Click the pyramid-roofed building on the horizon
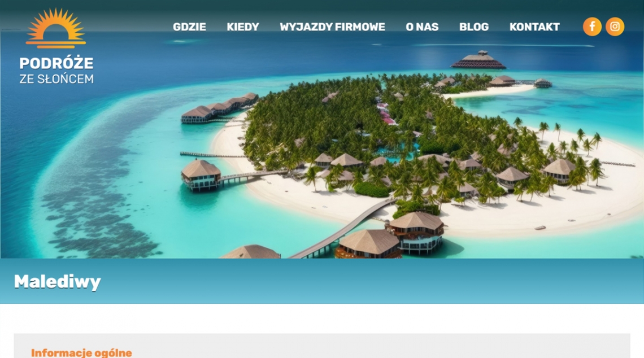Image resolution: width=644 pixels, height=358 pixels. tap(478, 60)
